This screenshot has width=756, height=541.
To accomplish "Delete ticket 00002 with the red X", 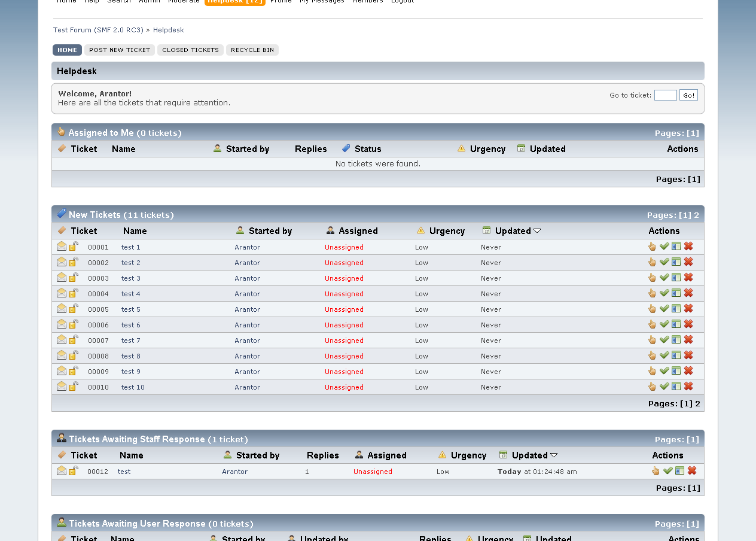I will tap(688, 262).
